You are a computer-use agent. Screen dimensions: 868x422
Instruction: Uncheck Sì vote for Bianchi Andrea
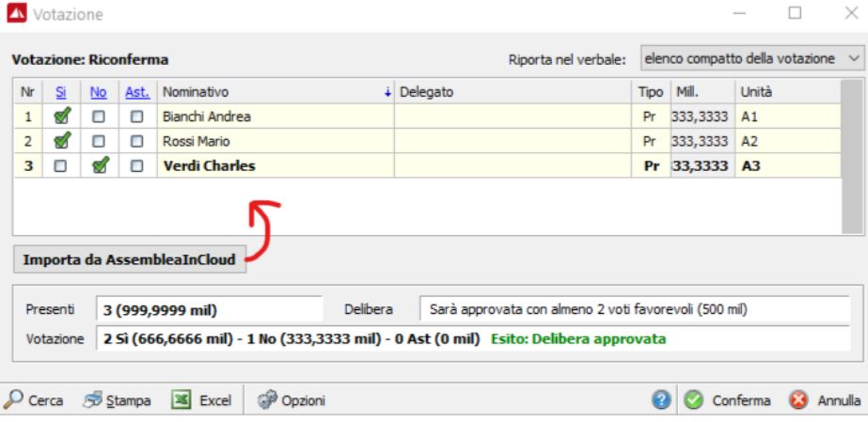pos(61,117)
